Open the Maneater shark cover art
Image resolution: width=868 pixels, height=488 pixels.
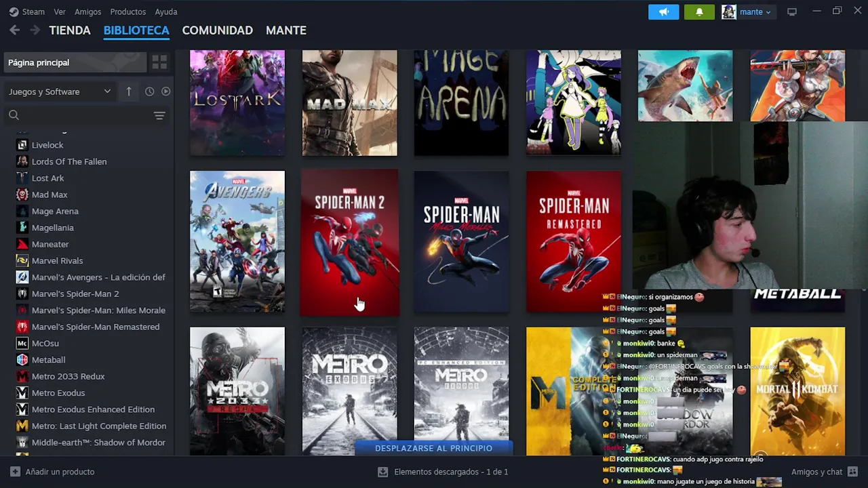point(685,85)
